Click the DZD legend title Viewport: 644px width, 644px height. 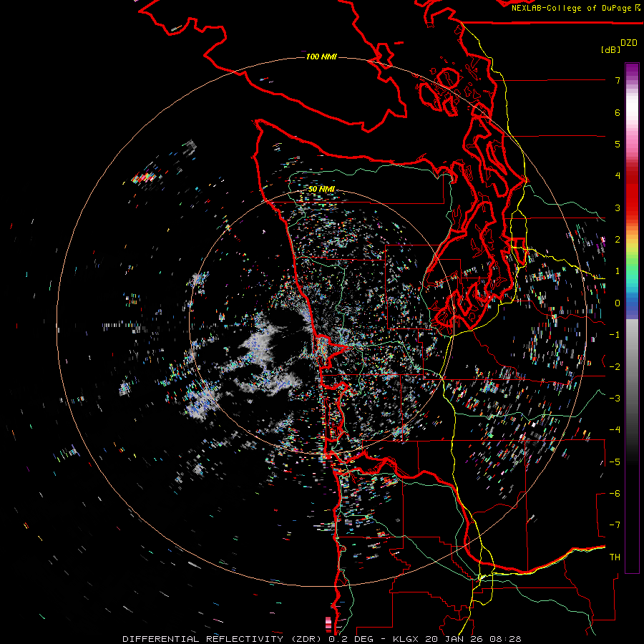coord(629,43)
